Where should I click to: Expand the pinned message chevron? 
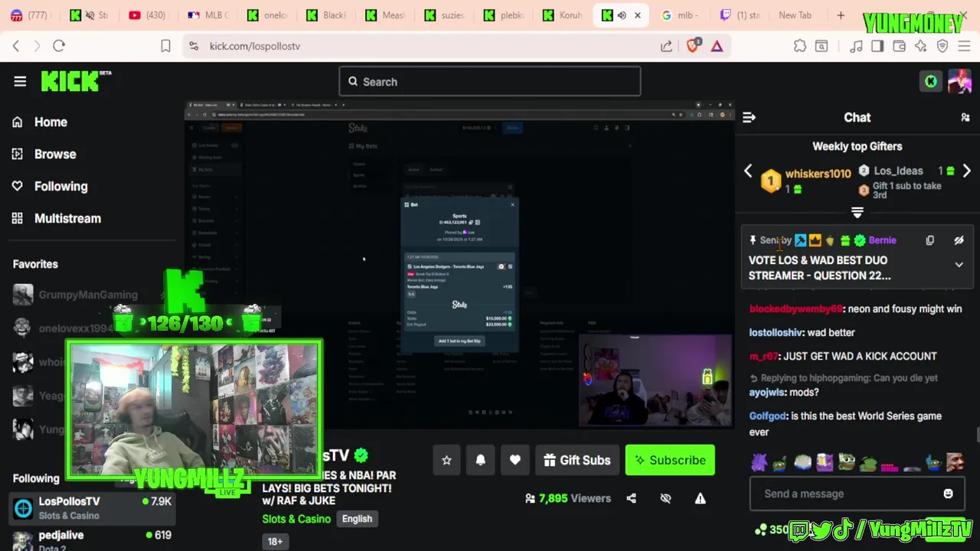959,265
